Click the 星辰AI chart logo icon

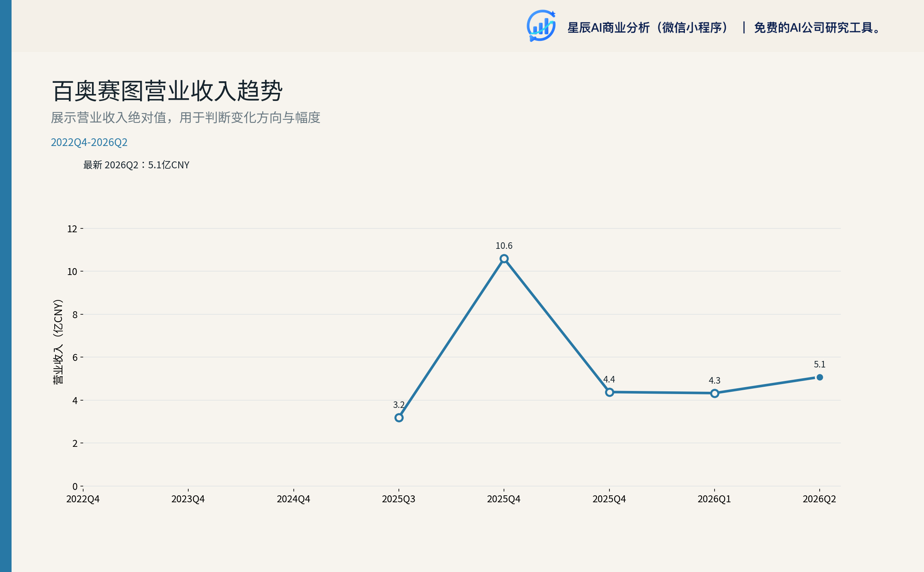(x=541, y=26)
